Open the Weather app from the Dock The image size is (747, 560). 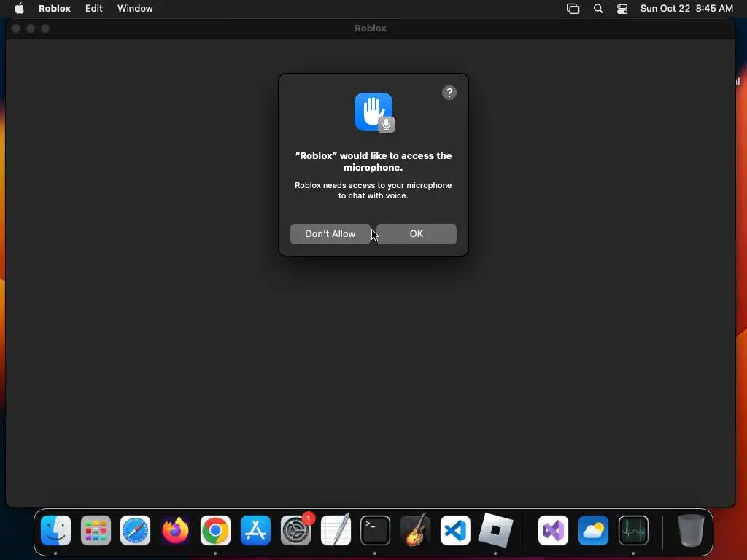pyautogui.click(x=593, y=531)
